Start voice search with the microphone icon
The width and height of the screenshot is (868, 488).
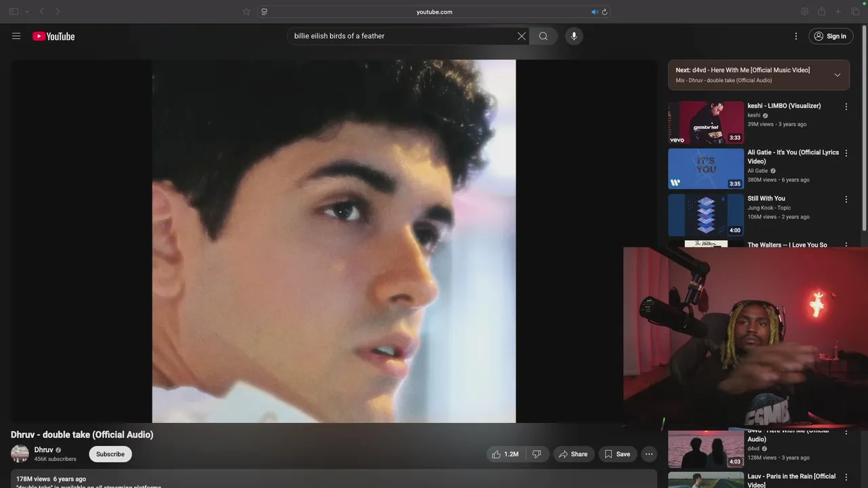(x=574, y=36)
